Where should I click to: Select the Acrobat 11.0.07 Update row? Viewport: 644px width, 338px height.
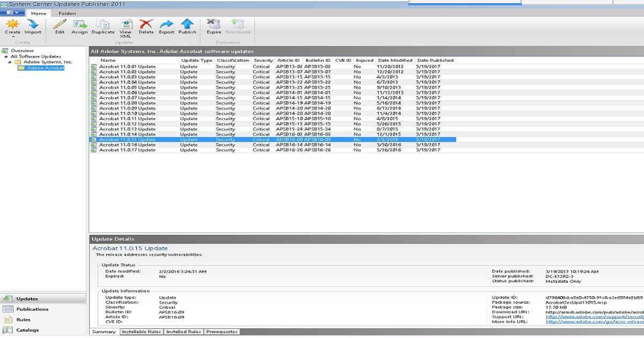tap(273, 98)
